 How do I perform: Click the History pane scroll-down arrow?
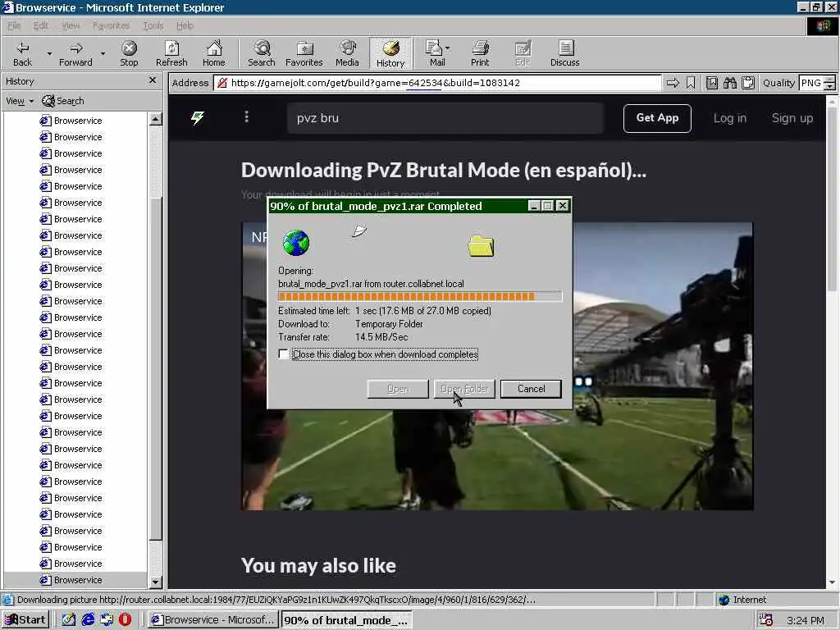(155, 581)
